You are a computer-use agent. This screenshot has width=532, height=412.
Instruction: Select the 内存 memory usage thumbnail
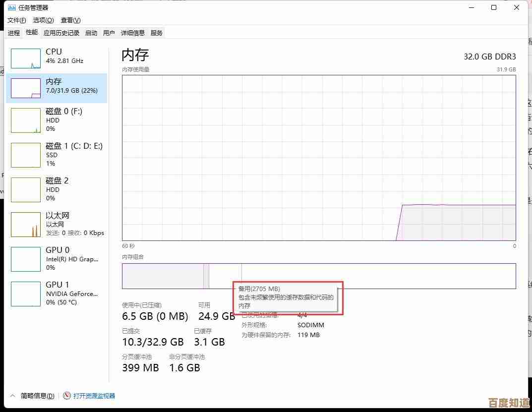(x=26, y=88)
